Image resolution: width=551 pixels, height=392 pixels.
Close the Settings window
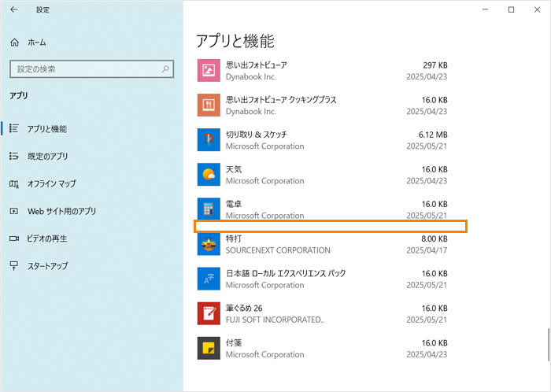tap(537, 9)
